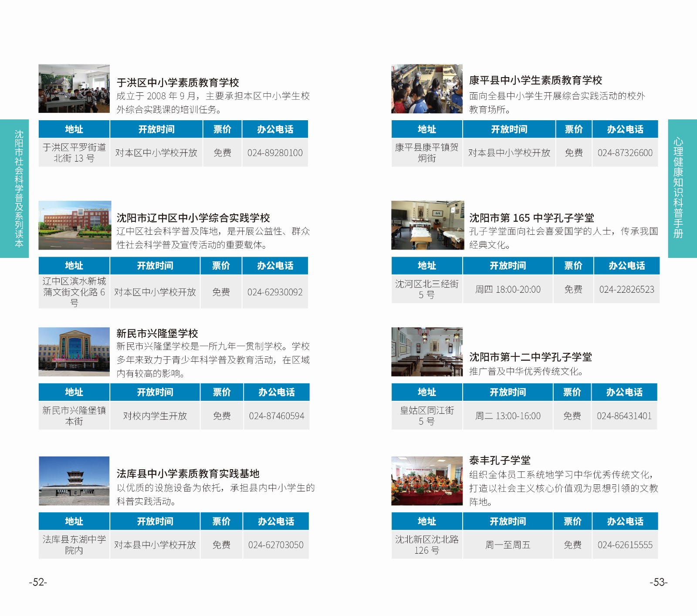Click address cell 法库县东湖中学院内
The width and height of the screenshot is (697, 616).
coord(74,545)
